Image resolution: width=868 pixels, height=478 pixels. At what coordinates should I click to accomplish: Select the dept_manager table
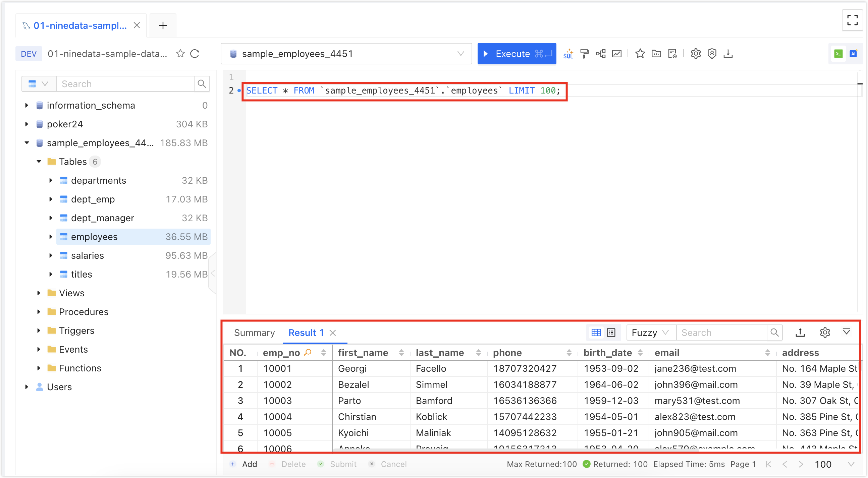click(133, 218)
